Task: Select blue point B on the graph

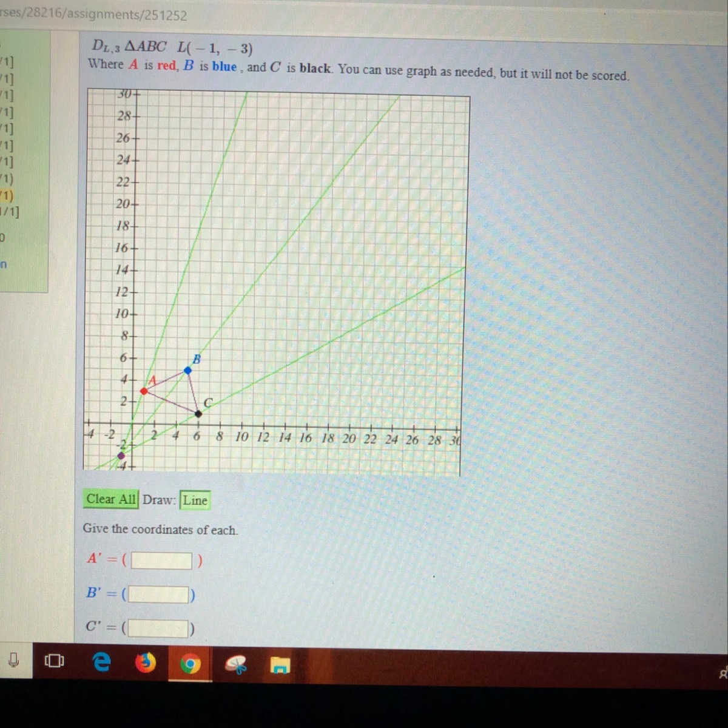Action: pos(187,370)
